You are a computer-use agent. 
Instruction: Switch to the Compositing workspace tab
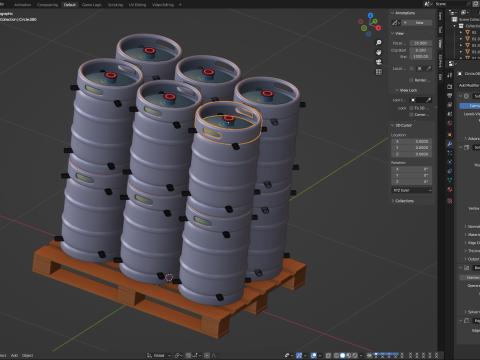tap(47, 5)
